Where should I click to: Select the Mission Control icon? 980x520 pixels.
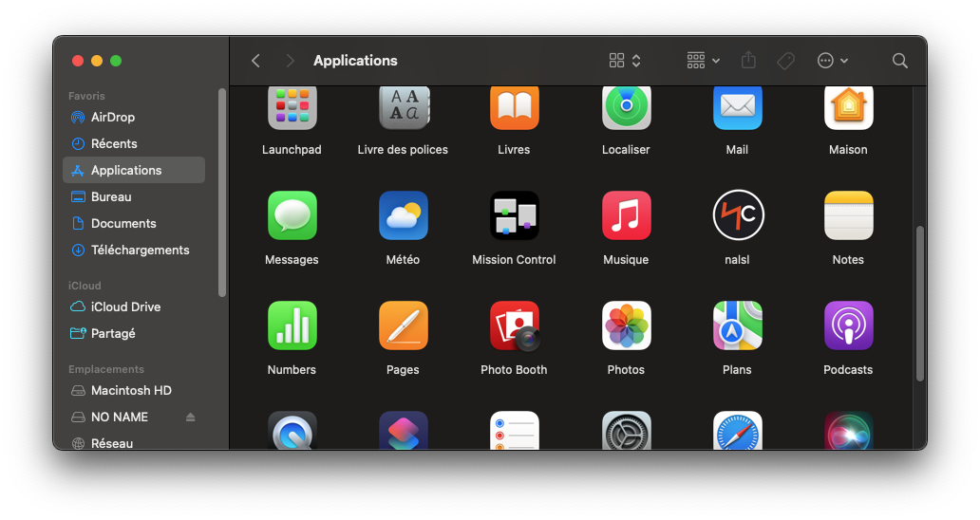tap(515, 215)
